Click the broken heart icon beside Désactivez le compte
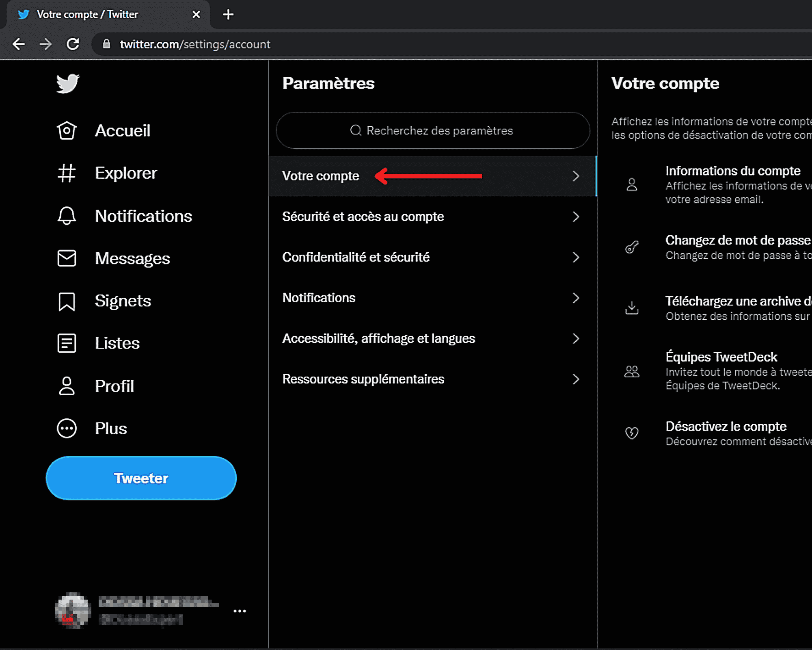 pos(632,433)
